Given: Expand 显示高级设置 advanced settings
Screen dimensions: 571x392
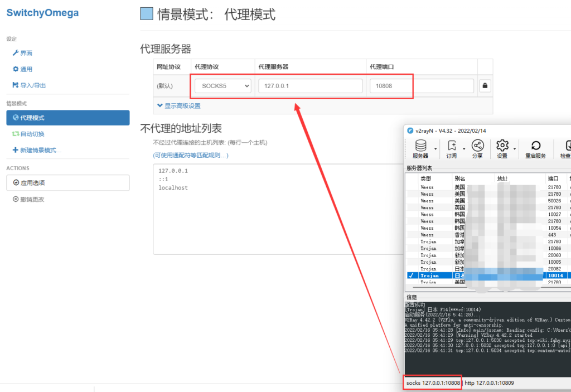Looking at the screenshot, I should pos(179,105).
